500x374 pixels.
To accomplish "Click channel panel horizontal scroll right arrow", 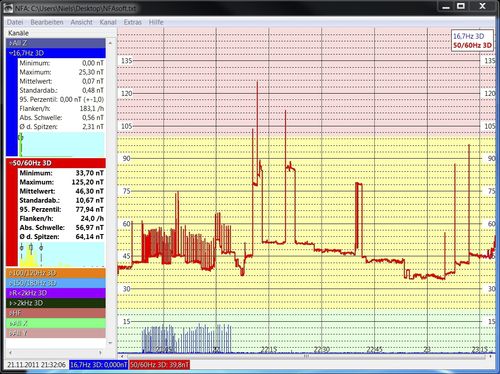I will pos(100,352).
